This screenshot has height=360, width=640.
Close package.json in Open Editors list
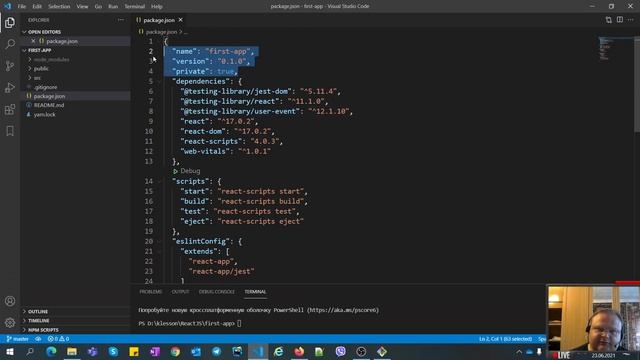(x=33, y=41)
